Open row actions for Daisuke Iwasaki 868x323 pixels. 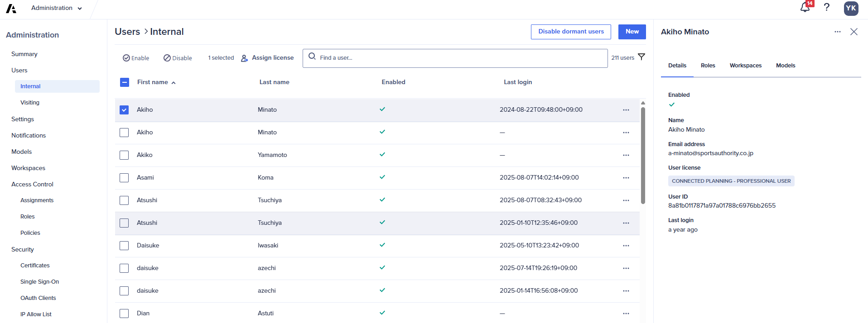(626, 246)
